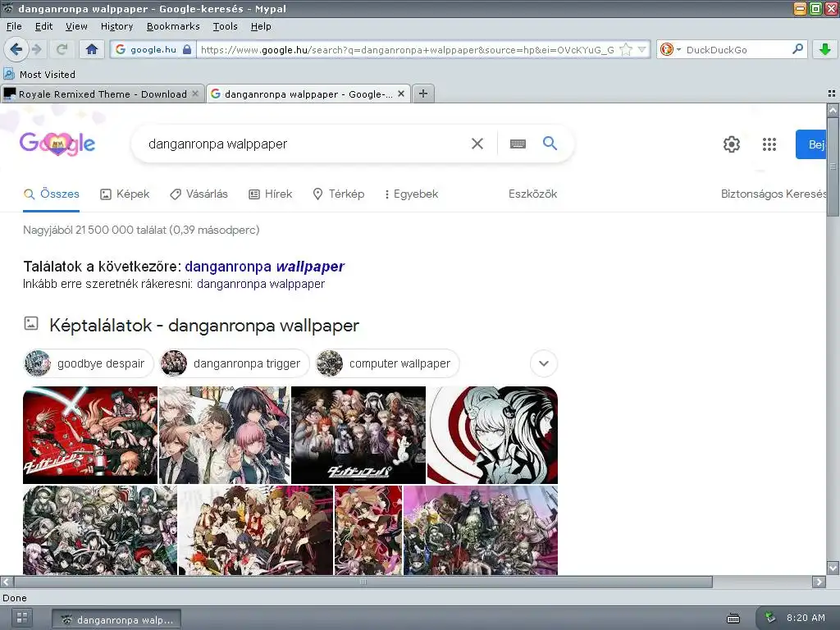Click the Google logo doodle
The width and height of the screenshot is (840, 630).
point(57,144)
